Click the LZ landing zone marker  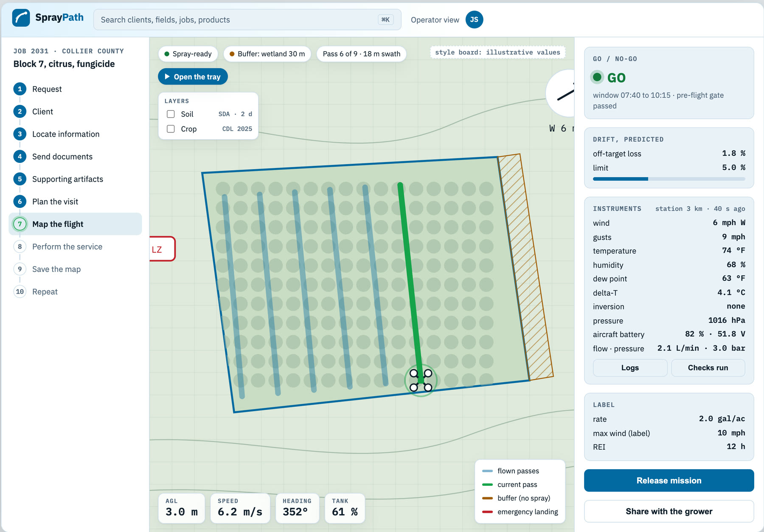162,249
